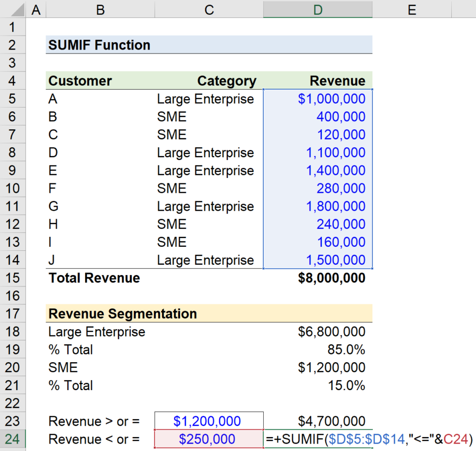Click the SUMIF Function title cell
The width and height of the screenshot is (476, 451).
[99, 45]
